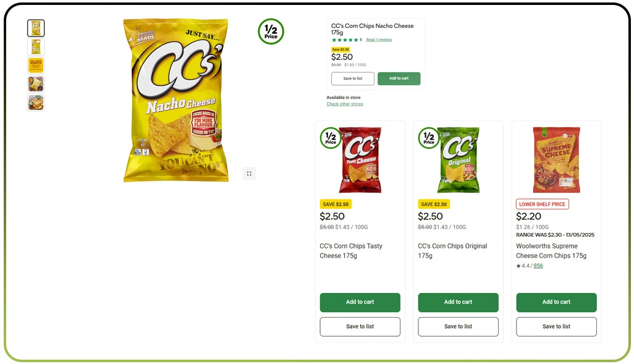Screen dimensions: 634x364
Task: Click the SAVE $2.50 badge under Tasty Cheese
Action: [336, 204]
